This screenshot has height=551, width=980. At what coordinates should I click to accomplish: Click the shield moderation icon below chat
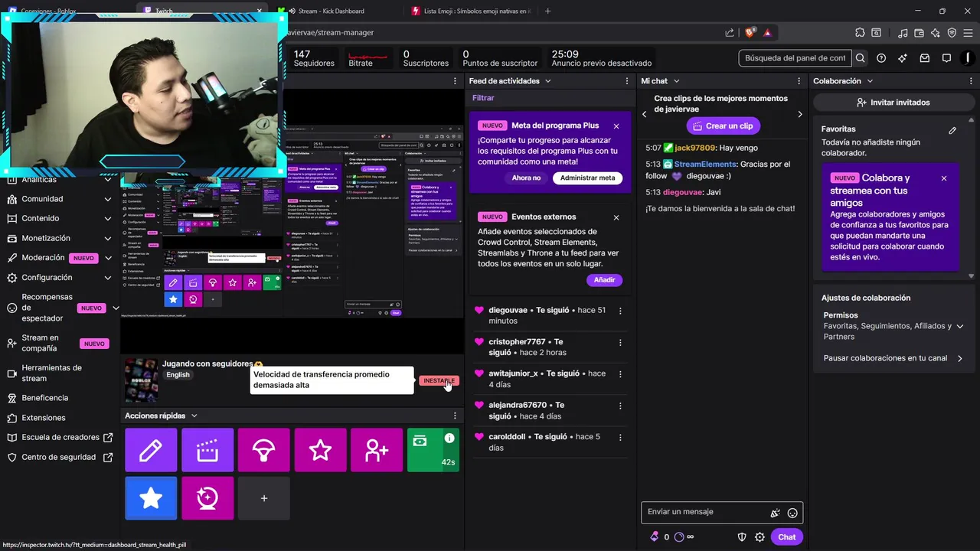pyautogui.click(x=742, y=537)
